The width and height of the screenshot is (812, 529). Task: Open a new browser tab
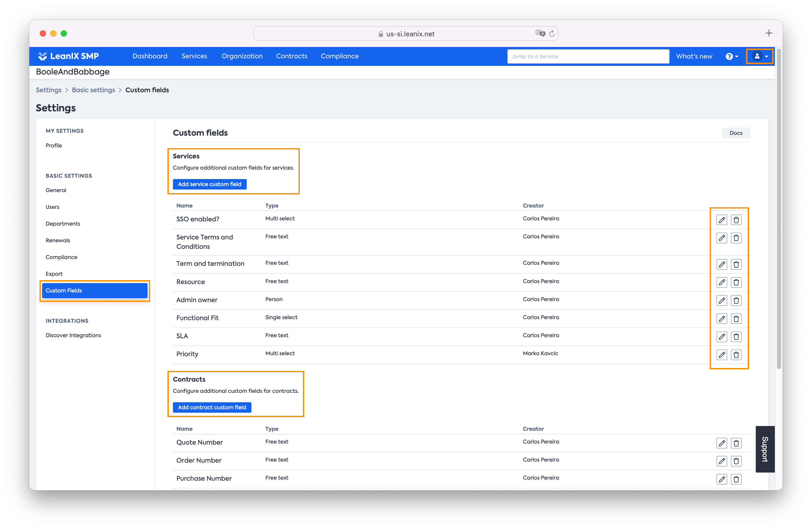tap(769, 33)
